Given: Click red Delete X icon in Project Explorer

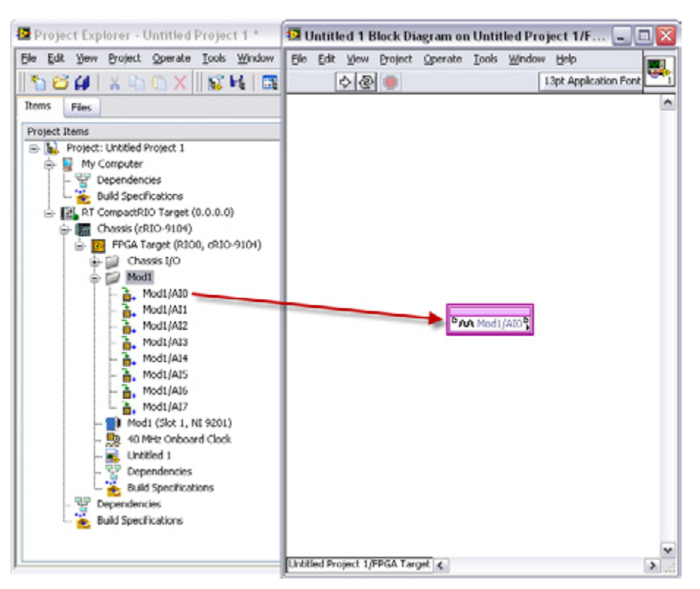Looking at the screenshot, I should pos(180,83).
